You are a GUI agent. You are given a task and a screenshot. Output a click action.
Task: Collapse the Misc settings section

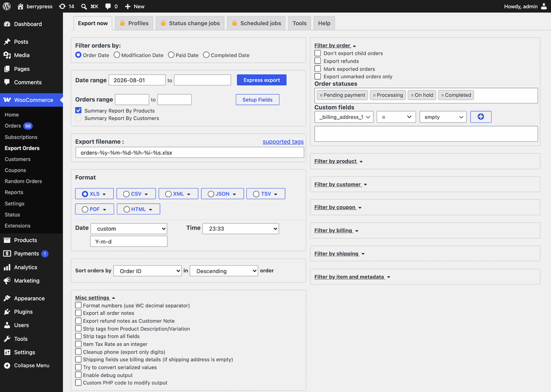coord(95,297)
